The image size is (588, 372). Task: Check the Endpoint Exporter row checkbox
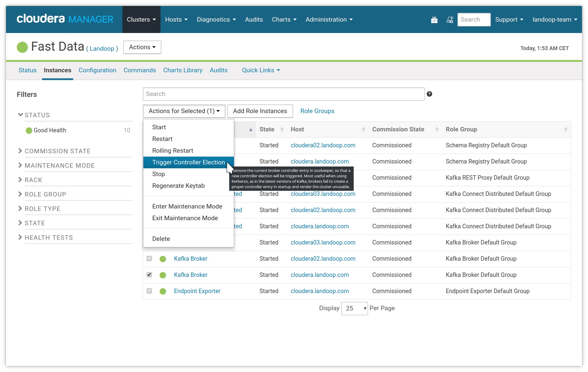coord(149,291)
